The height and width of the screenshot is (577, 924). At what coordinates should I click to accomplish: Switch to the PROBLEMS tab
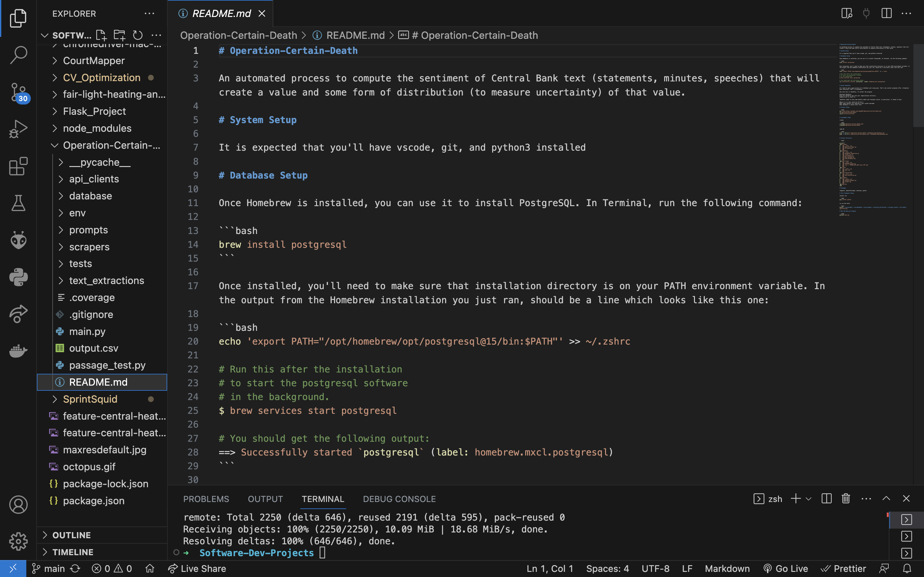pyautogui.click(x=206, y=499)
